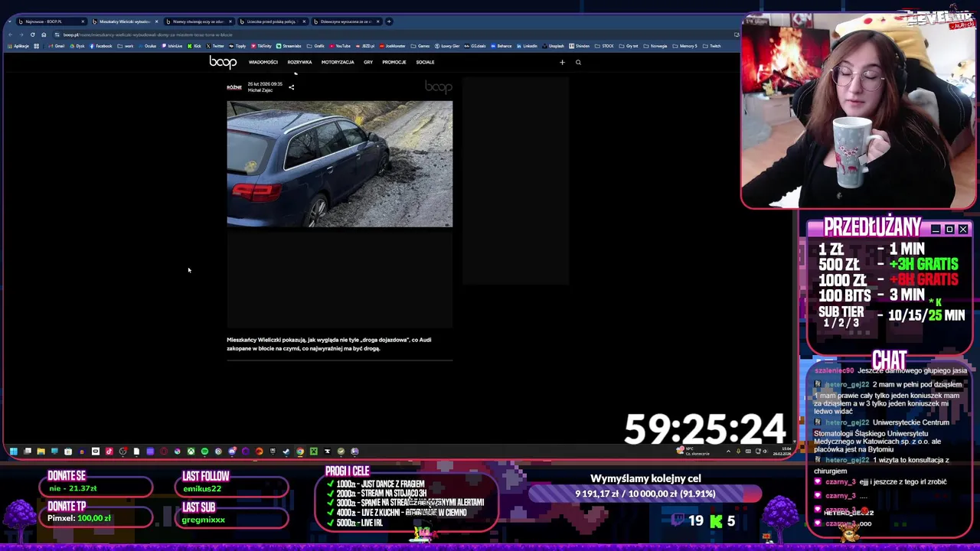Image resolution: width=980 pixels, height=551 pixels.
Task: Open the MOTORYZACJA menu section
Action: click(338, 62)
